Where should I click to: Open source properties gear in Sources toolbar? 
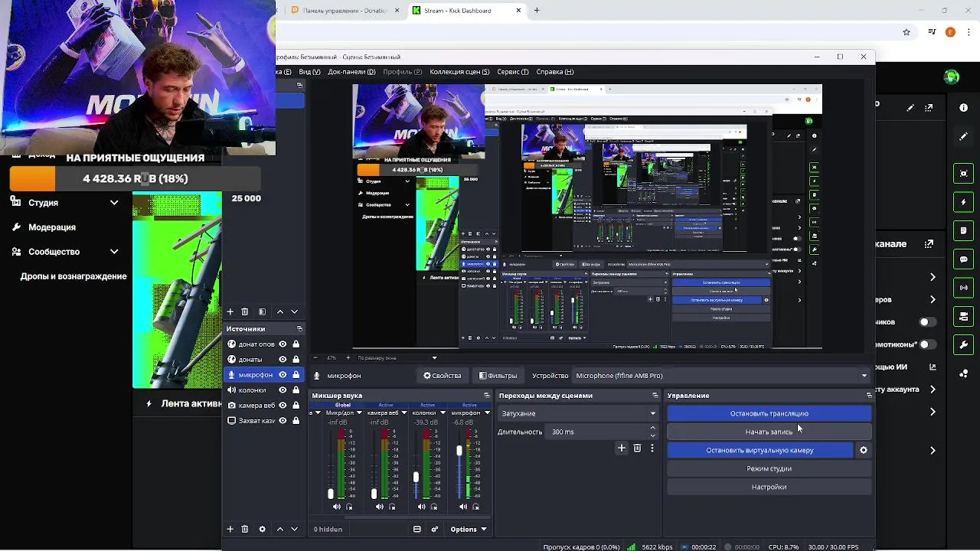click(x=262, y=529)
